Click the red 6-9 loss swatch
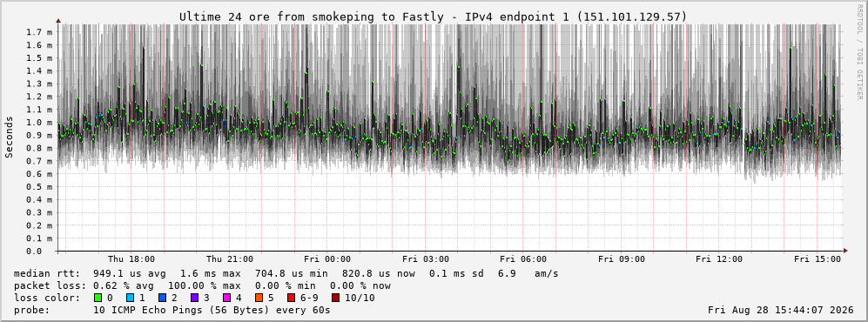 tap(291, 298)
